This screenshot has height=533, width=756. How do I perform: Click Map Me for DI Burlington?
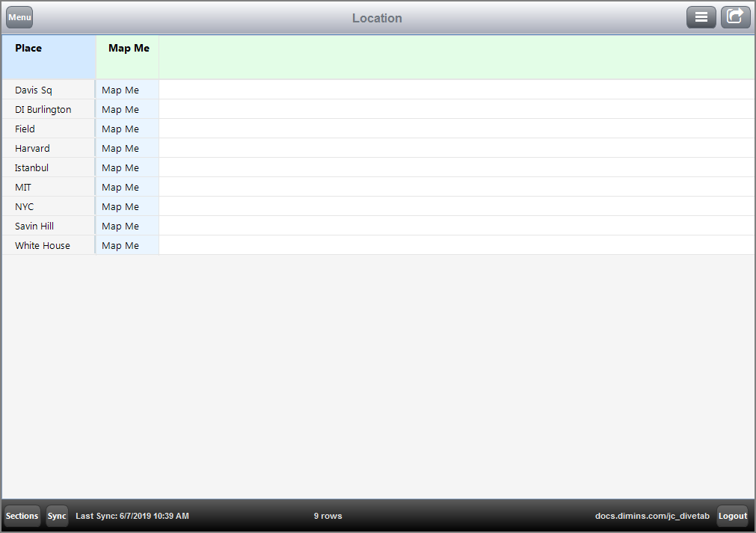click(x=120, y=110)
